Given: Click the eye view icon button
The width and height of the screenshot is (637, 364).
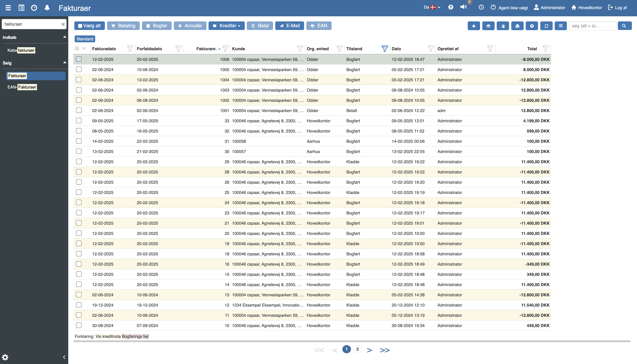Looking at the screenshot, I should 488,26.
